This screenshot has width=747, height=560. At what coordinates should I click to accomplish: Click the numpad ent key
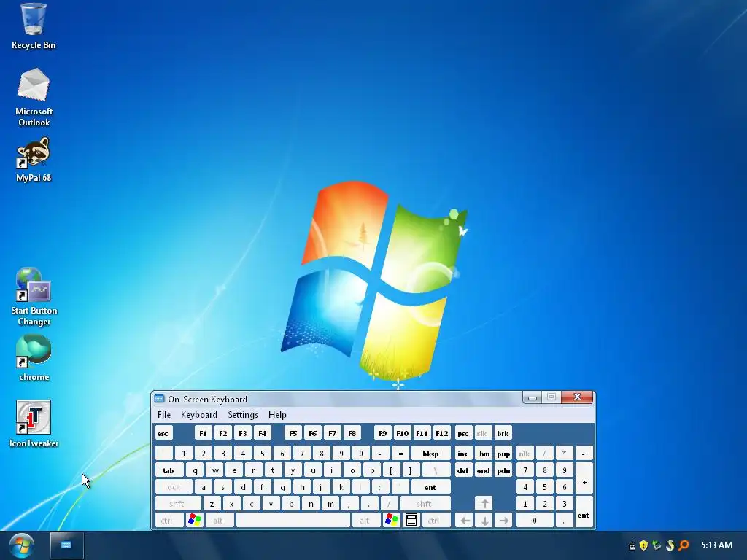[584, 512]
